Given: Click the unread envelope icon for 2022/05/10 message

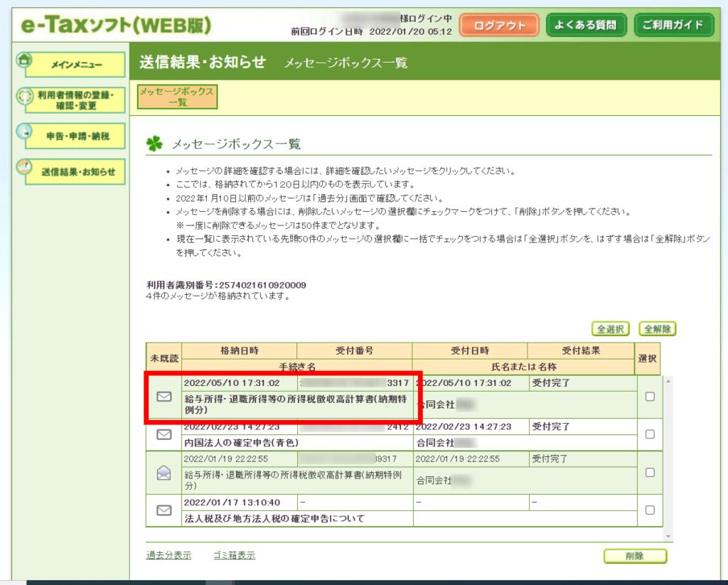Looking at the screenshot, I should (x=164, y=397).
